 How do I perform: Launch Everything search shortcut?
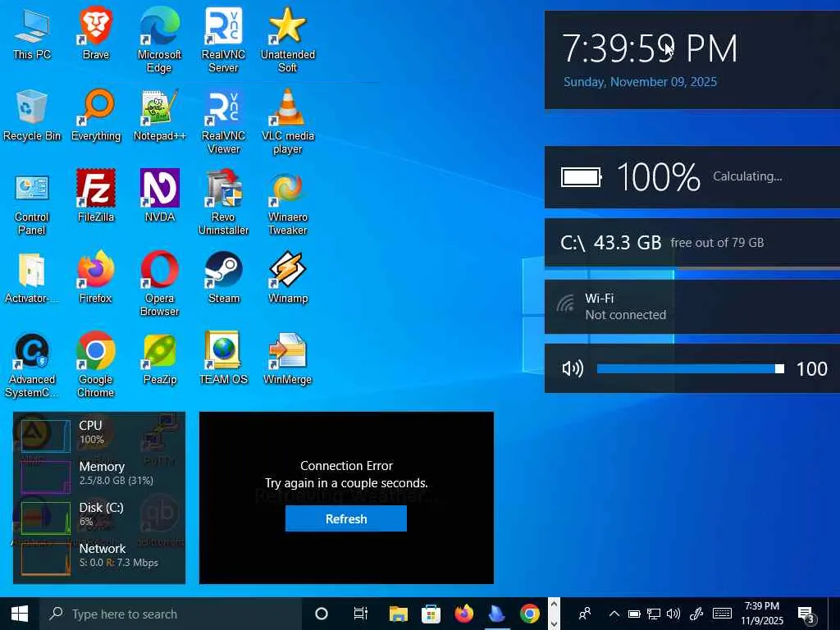pos(96,115)
